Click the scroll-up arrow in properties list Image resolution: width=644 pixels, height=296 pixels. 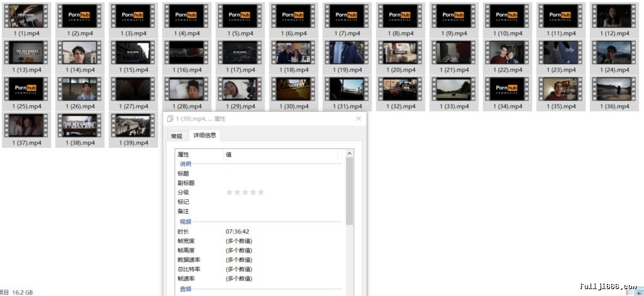click(350, 153)
